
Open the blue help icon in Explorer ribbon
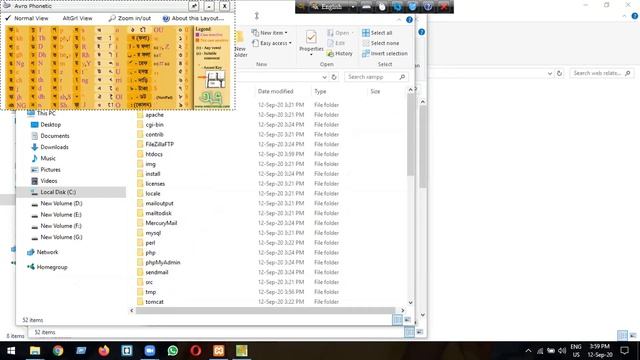[409, 20]
